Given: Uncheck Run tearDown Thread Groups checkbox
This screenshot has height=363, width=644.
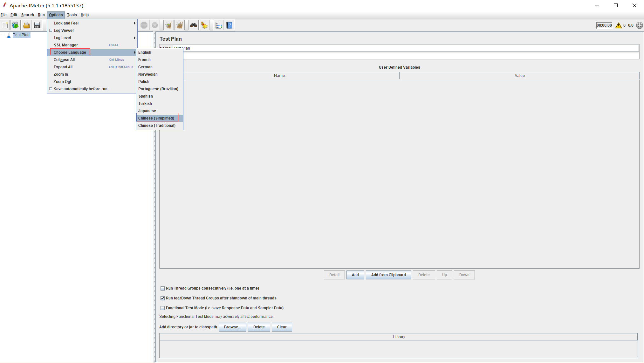Looking at the screenshot, I should 162,298.
